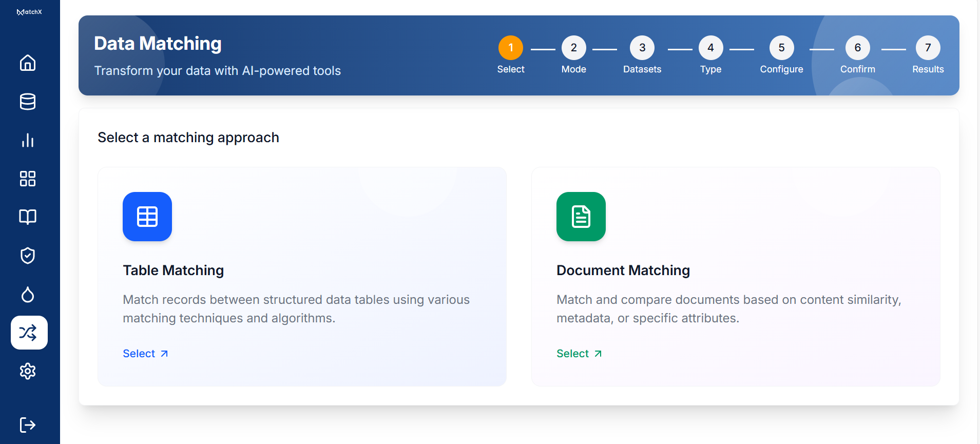Click the Document Matching description text
The image size is (980, 444).
point(729,309)
